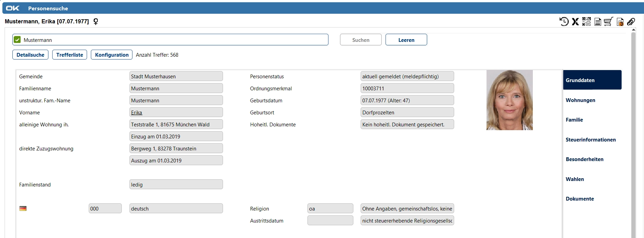Click the scrollbar up arrow
The image size is (644, 238).
point(633,30)
